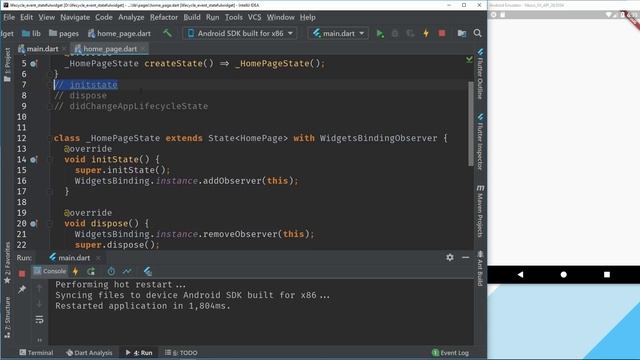Click the gutter override marker on line 14
Image resolution: width=640 pixels, height=360 pixels.
click(34, 160)
